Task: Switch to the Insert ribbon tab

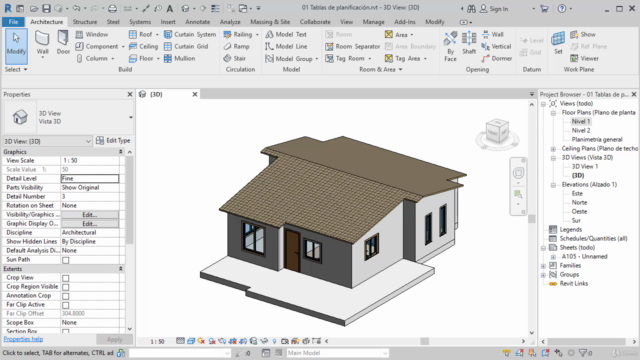Action: click(168, 22)
